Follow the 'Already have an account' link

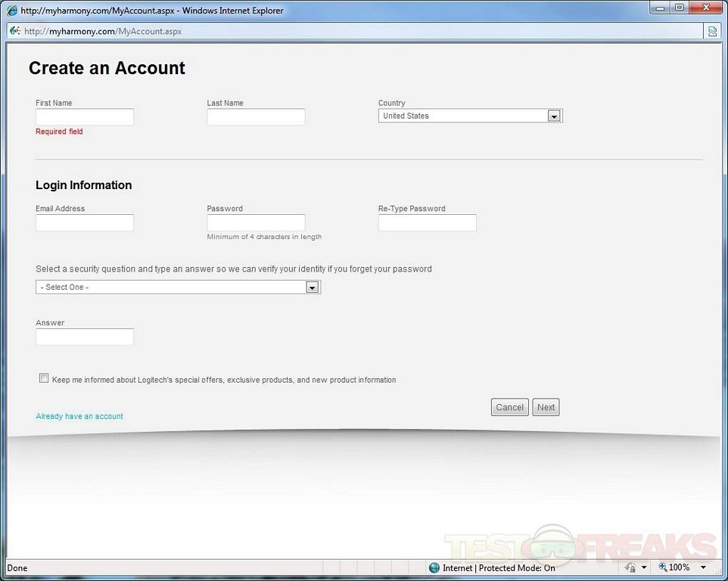click(x=79, y=416)
